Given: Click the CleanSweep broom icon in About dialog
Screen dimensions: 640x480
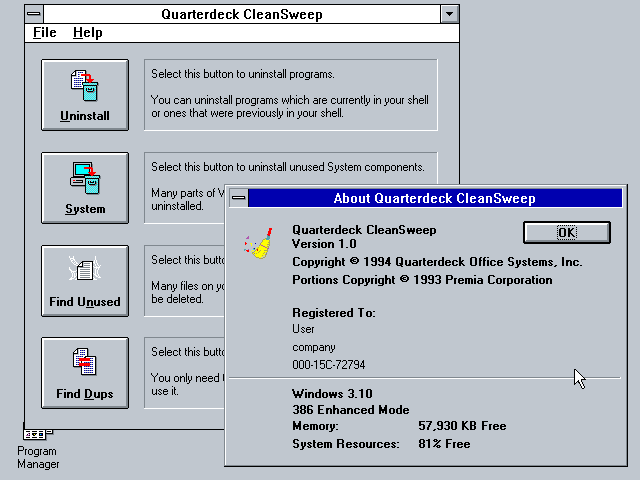Looking at the screenshot, I should tap(259, 243).
